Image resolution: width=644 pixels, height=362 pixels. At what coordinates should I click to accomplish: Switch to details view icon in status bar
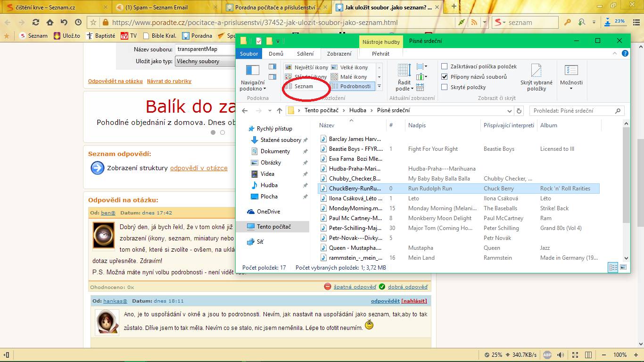(613, 267)
